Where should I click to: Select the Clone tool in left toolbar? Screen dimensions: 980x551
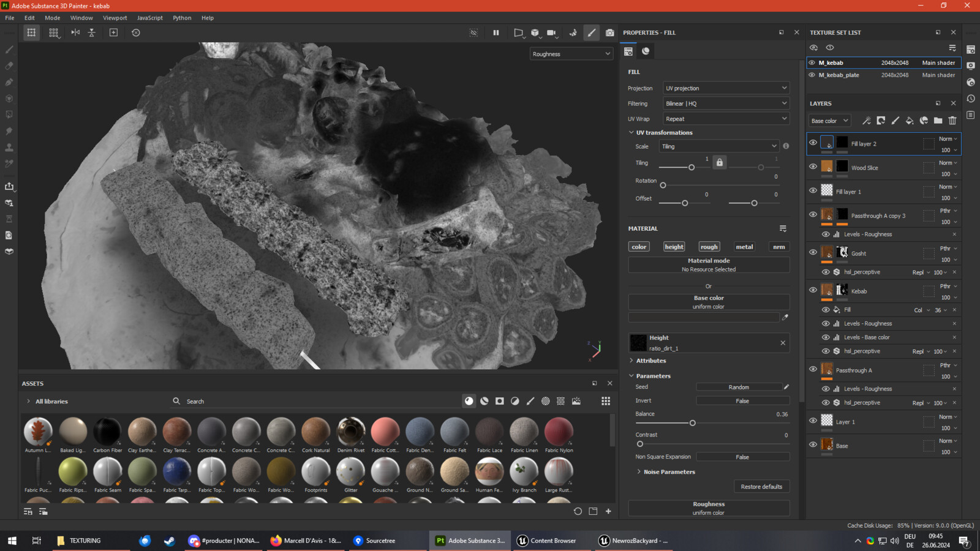pos(9,148)
